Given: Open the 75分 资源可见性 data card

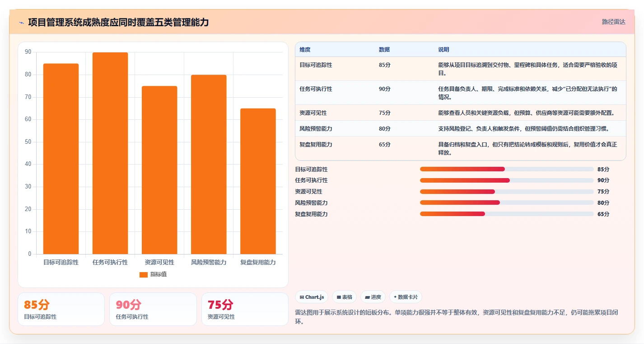Looking at the screenshot, I should 245,309.
